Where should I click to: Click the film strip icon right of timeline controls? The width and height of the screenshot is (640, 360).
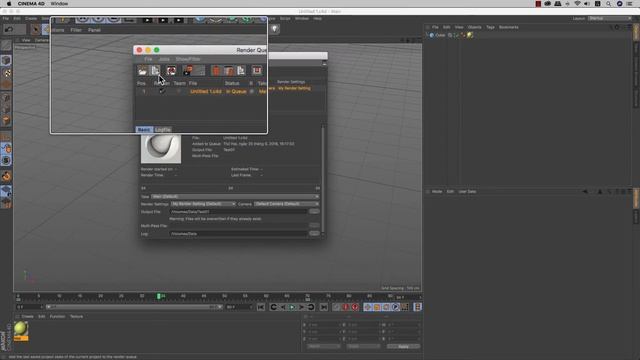tap(417, 307)
